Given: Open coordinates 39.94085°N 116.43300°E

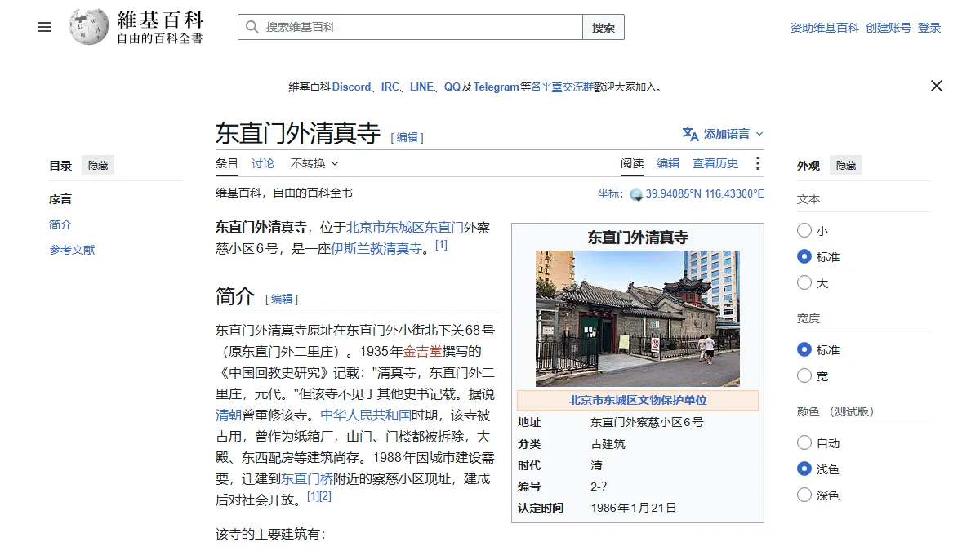Looking at the screenshot, I should tap(705, 194).
